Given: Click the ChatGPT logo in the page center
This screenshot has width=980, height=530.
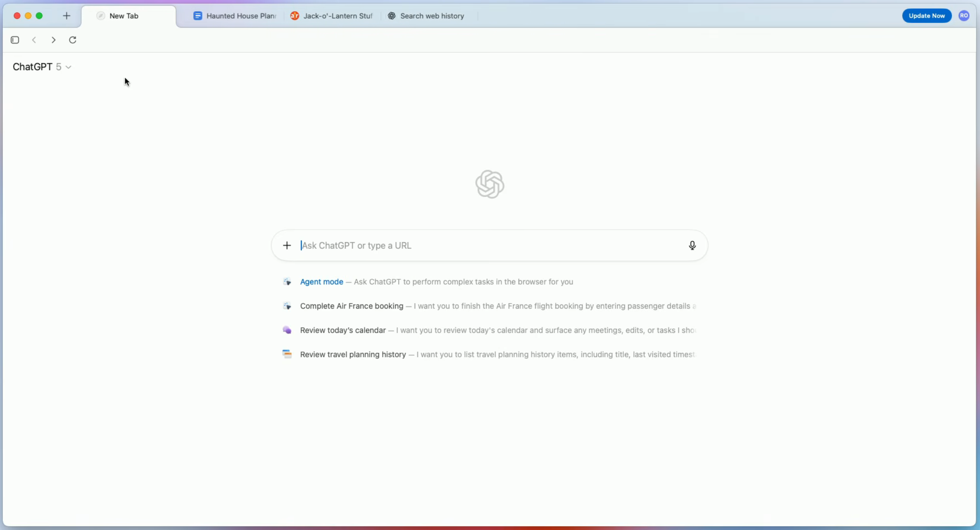Looking at the screenshot, I should click(490, 184).
